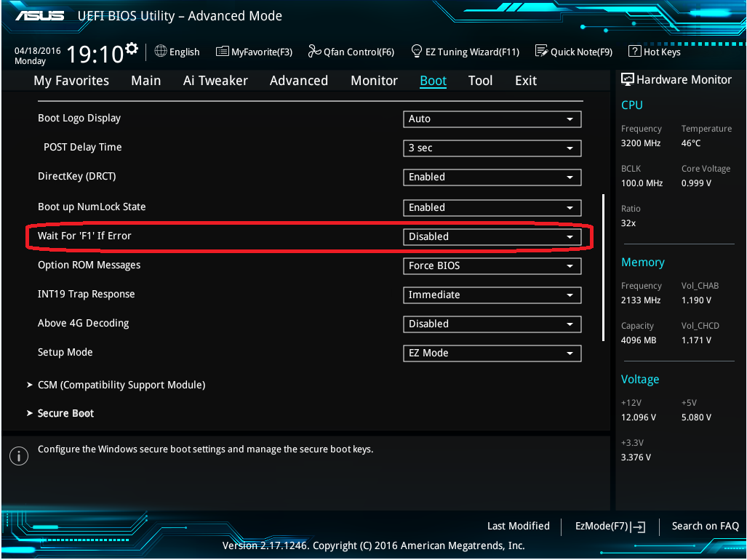The image size is (747, 560).
Task: Open the Exit menu
Action: tap(525, 81)
